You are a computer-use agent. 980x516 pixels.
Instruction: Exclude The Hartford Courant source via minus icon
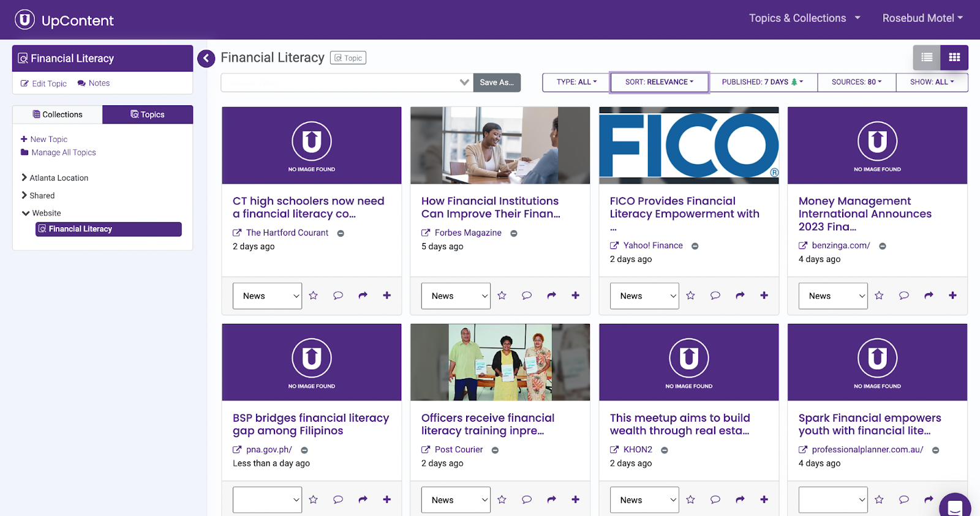(x=341, y=233)
